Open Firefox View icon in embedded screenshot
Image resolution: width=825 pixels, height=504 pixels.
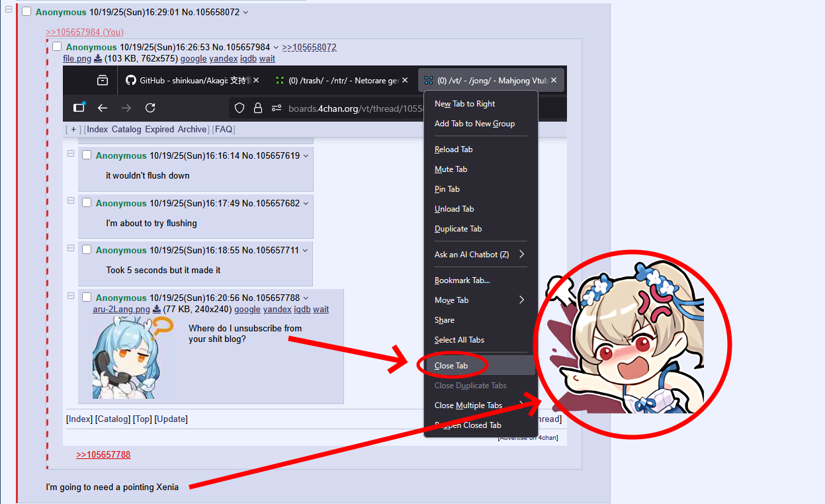[103, 80]
